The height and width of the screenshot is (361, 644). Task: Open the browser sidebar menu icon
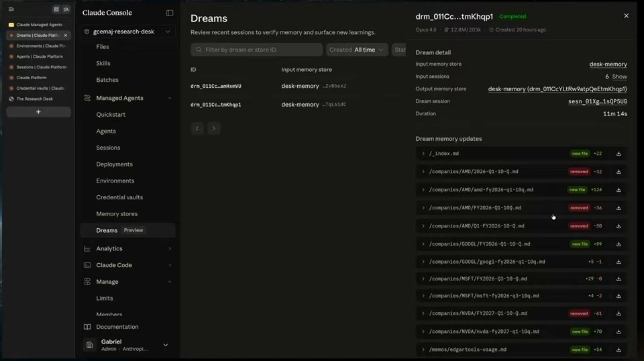(x=11, y=9)
